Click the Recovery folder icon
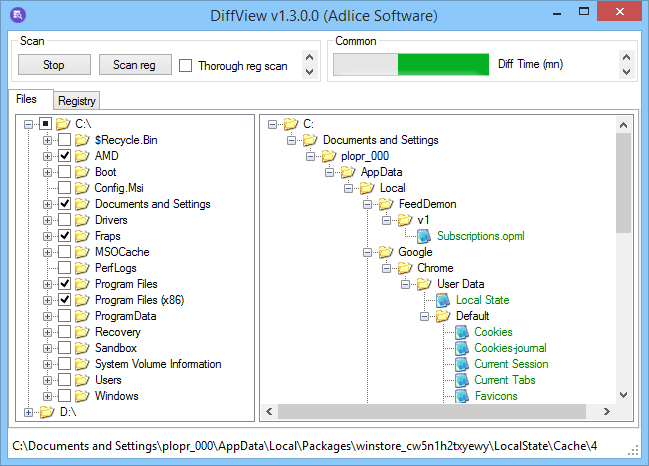 coord(82,332)
